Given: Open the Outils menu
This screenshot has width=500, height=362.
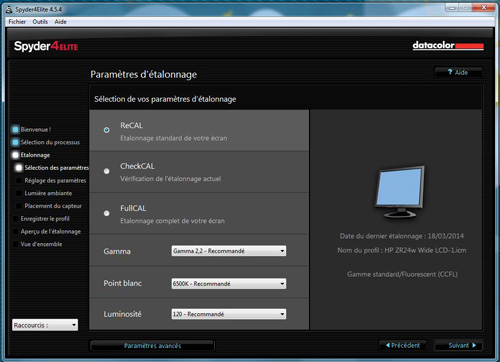Looking at the screenshot, I should click(x=40, y=22).
